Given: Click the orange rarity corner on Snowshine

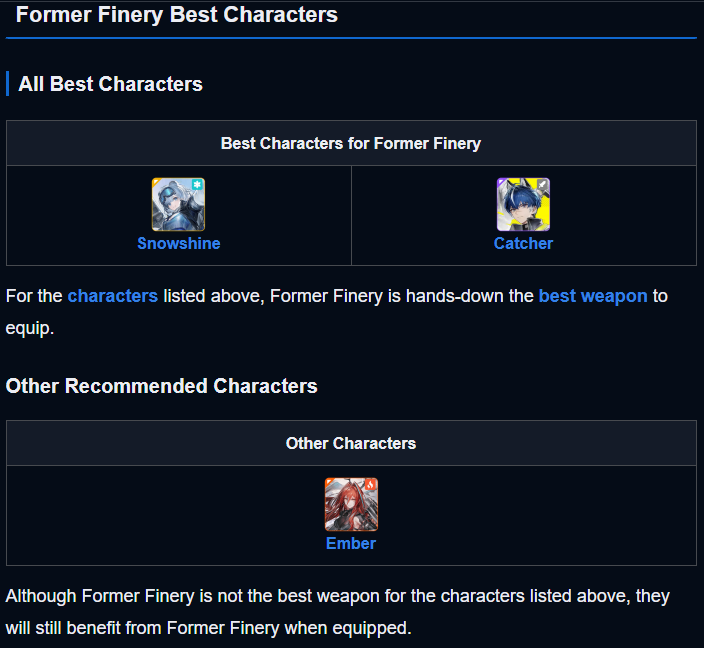Looking at the screenshot, I should (156, 181).
